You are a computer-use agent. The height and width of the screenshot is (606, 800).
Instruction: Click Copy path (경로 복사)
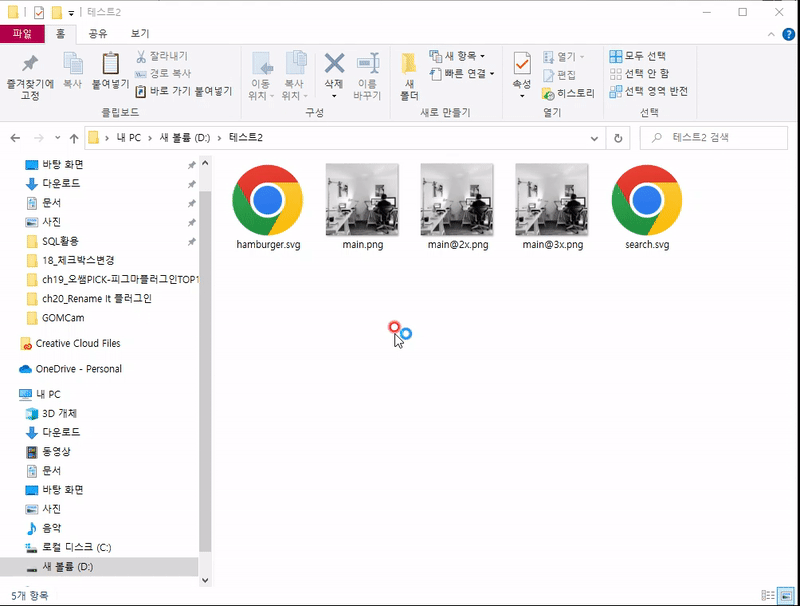163,73
